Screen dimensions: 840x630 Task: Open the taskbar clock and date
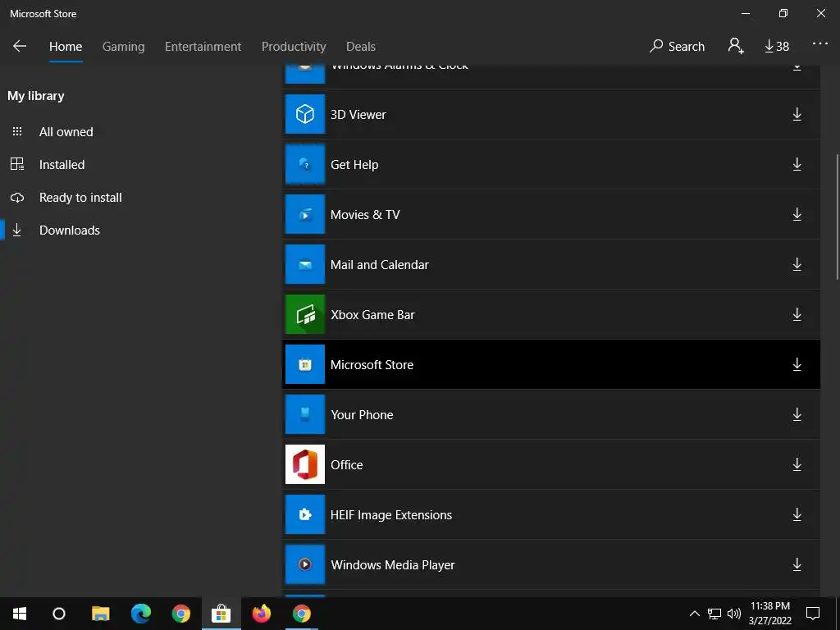click(769, 614)
